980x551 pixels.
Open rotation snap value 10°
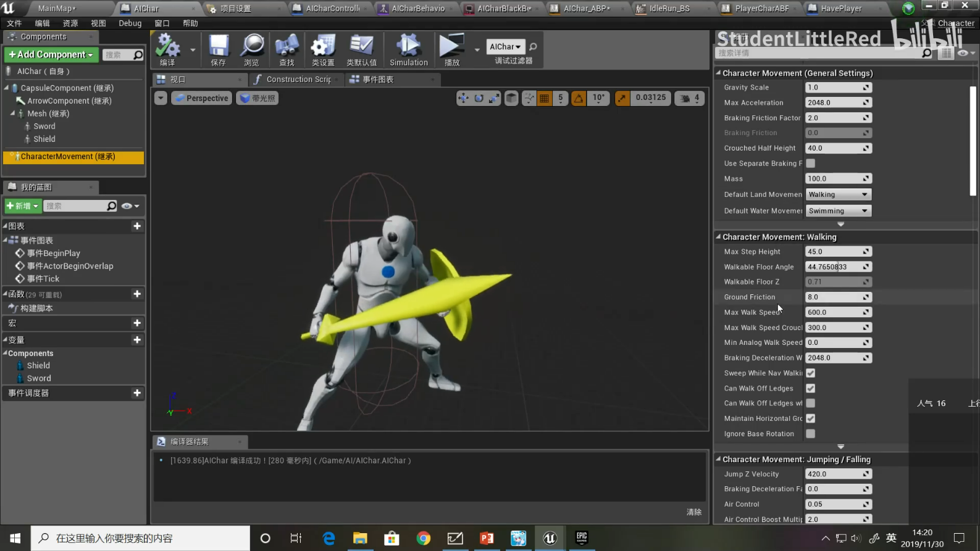598,98
